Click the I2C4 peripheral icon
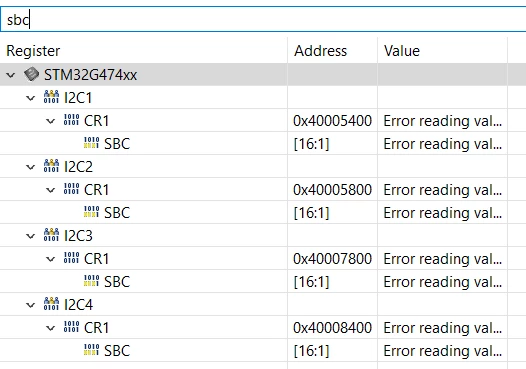 coord(51,304)
